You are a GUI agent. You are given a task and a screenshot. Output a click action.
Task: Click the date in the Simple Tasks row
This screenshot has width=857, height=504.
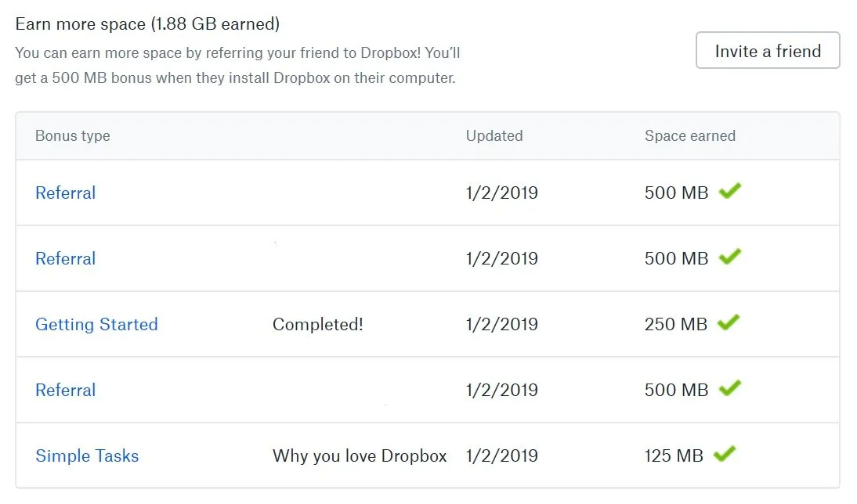pyautogui.click(x=501, y=456)
